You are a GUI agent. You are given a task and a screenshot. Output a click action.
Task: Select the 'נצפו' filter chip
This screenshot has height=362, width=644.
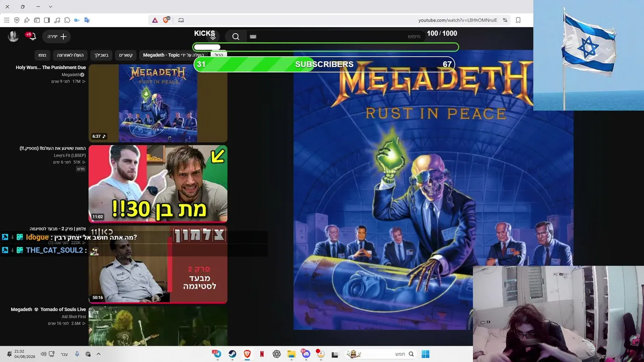click(x=42, y=55)
